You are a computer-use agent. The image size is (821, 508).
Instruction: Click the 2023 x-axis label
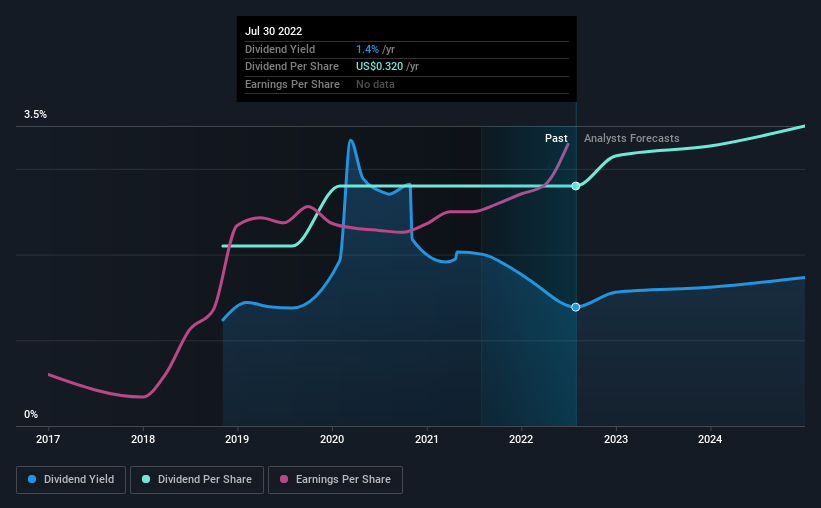pos(616,439)
